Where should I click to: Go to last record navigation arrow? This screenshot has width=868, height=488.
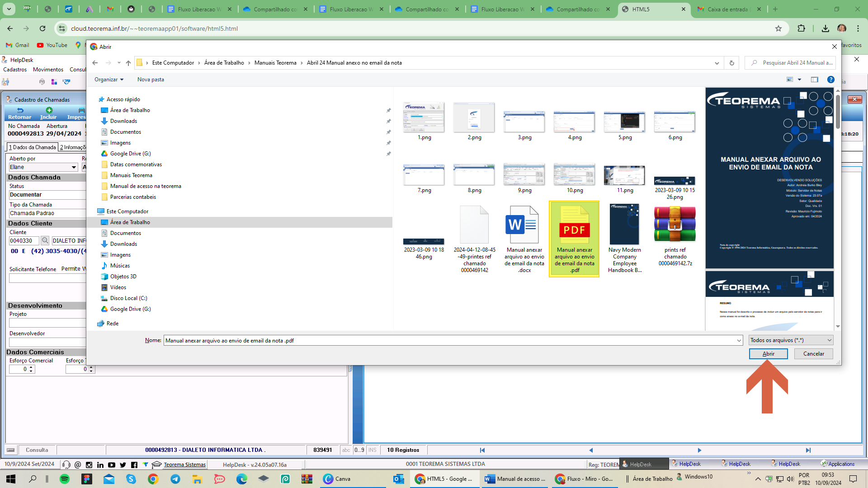(808, 450)
